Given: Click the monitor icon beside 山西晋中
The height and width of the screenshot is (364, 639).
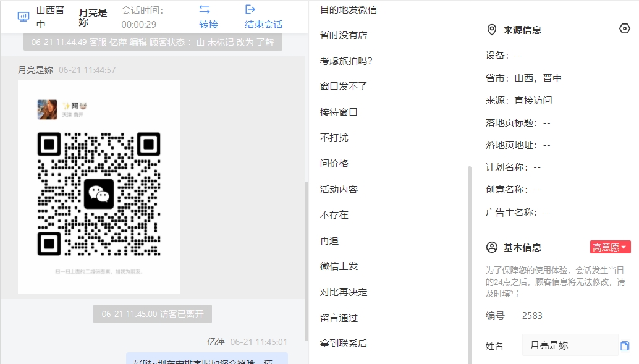Looking at the screenshot, I should [23, 17].
